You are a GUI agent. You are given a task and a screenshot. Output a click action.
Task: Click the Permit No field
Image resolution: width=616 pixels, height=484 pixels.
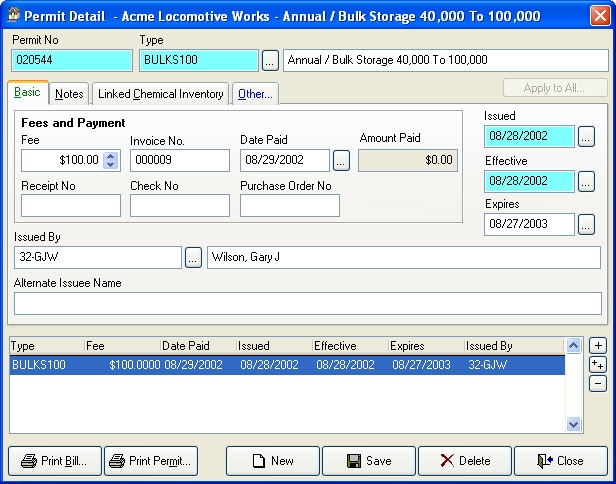[x=72, y=60]
